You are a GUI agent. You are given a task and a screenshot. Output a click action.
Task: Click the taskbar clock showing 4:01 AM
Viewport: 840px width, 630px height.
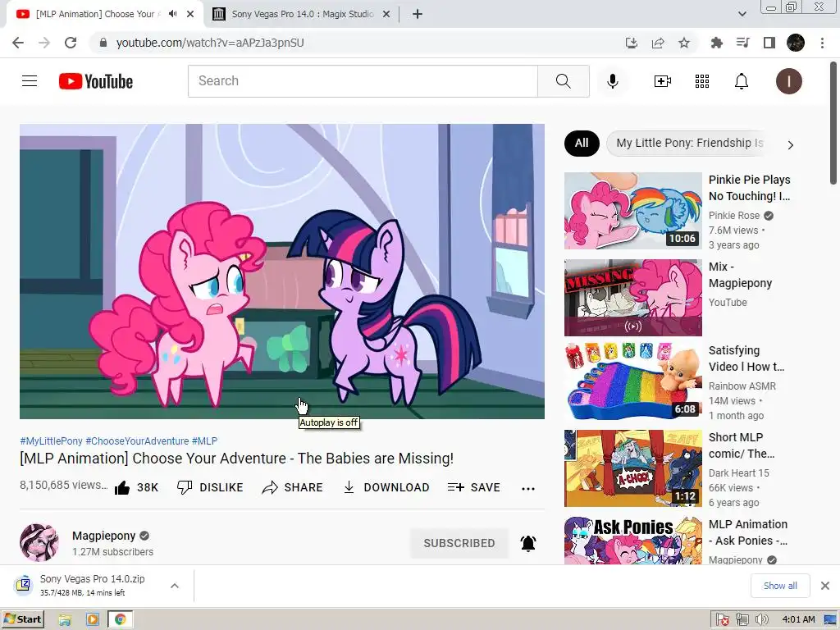798,619
